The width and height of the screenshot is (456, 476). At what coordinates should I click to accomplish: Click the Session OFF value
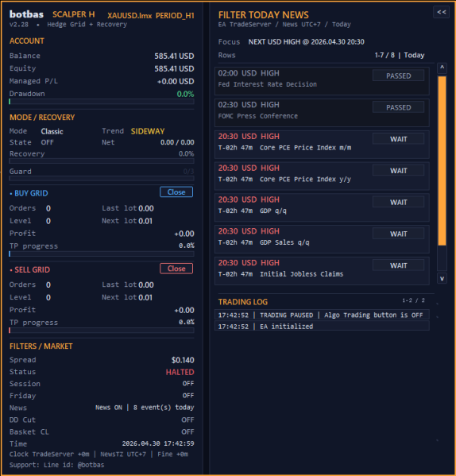click(x=188, y=383)
